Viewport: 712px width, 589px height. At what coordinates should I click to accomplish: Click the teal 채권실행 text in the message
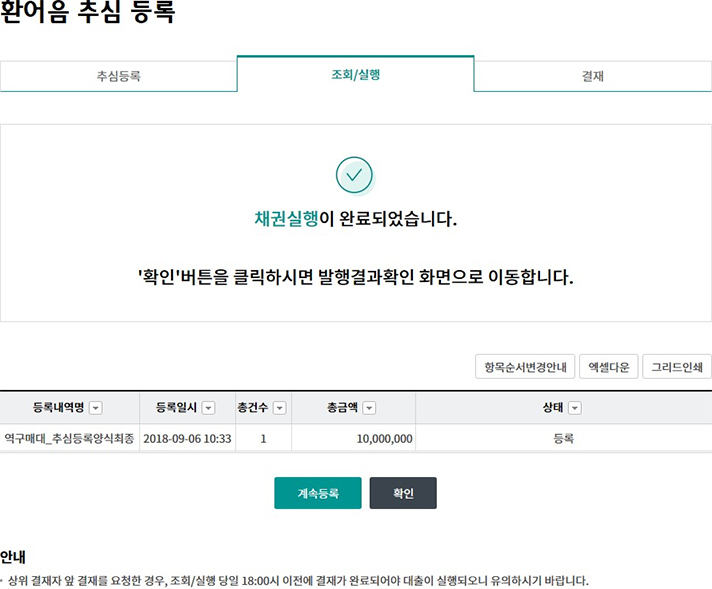pos(286,220)
